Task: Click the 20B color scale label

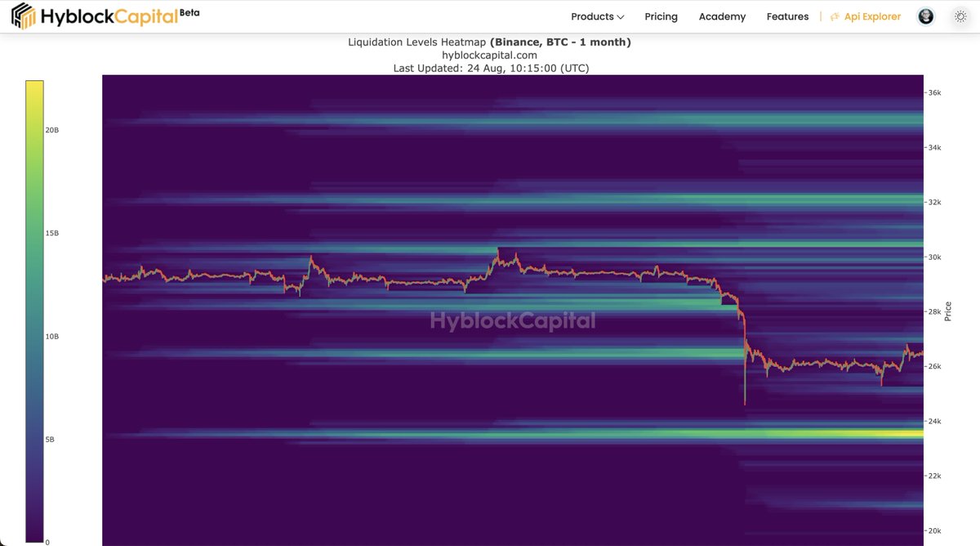Action: [52, 131]
